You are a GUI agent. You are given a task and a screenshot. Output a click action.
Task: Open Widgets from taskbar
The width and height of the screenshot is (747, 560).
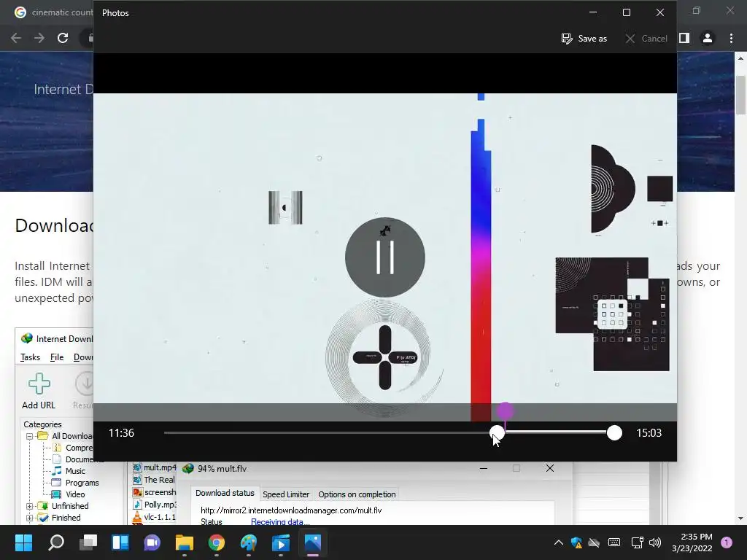click(120, 542)
